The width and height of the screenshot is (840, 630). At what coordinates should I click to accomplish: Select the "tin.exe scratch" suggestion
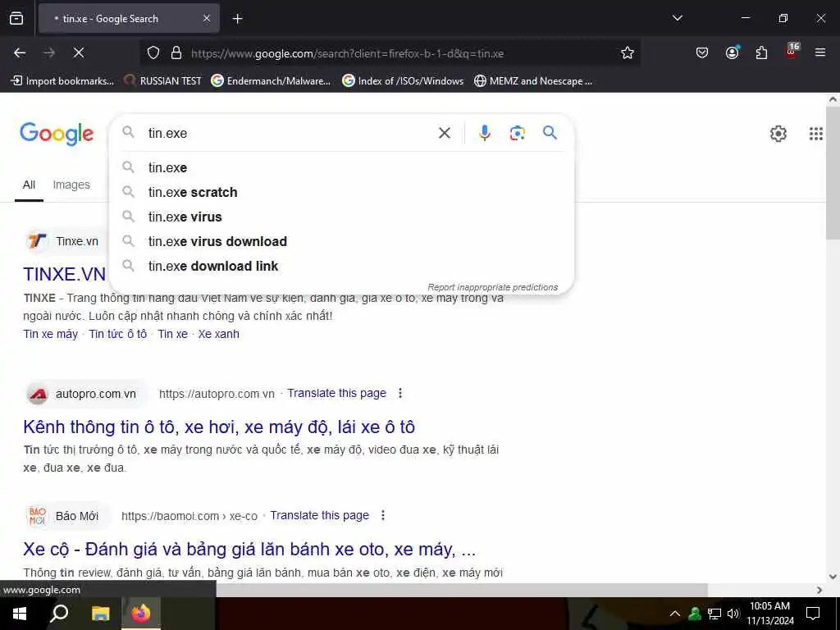coord(342,192)
